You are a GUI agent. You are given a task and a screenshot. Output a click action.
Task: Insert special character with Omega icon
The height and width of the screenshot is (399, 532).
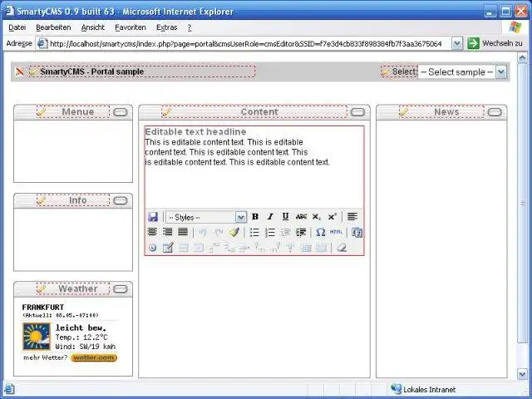pos(321,233)
